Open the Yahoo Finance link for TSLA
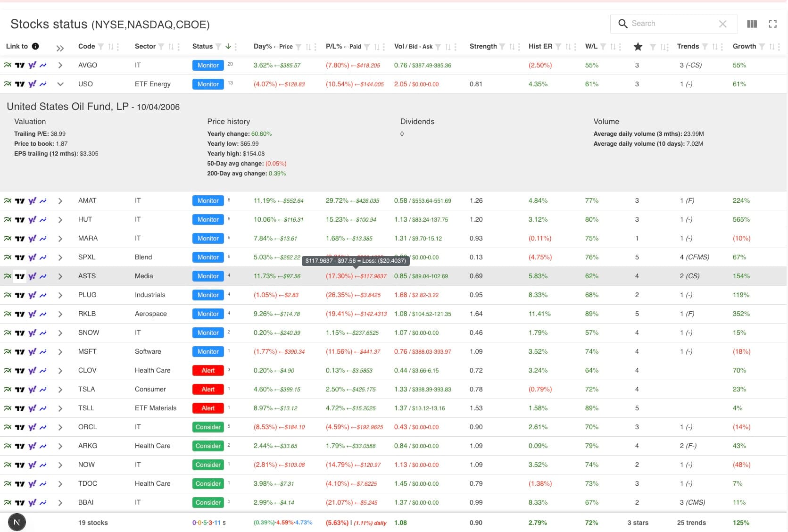Viewport: 788px width, 532px height. [32, 390]
